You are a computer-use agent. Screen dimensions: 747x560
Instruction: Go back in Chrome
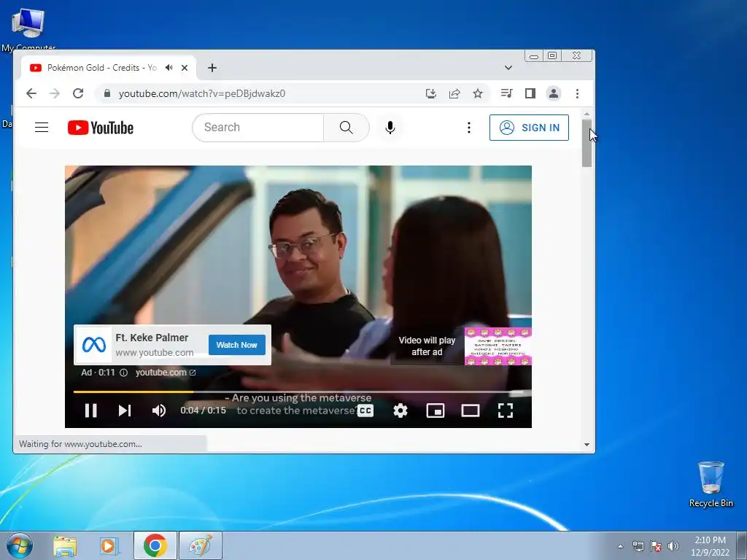31,93
